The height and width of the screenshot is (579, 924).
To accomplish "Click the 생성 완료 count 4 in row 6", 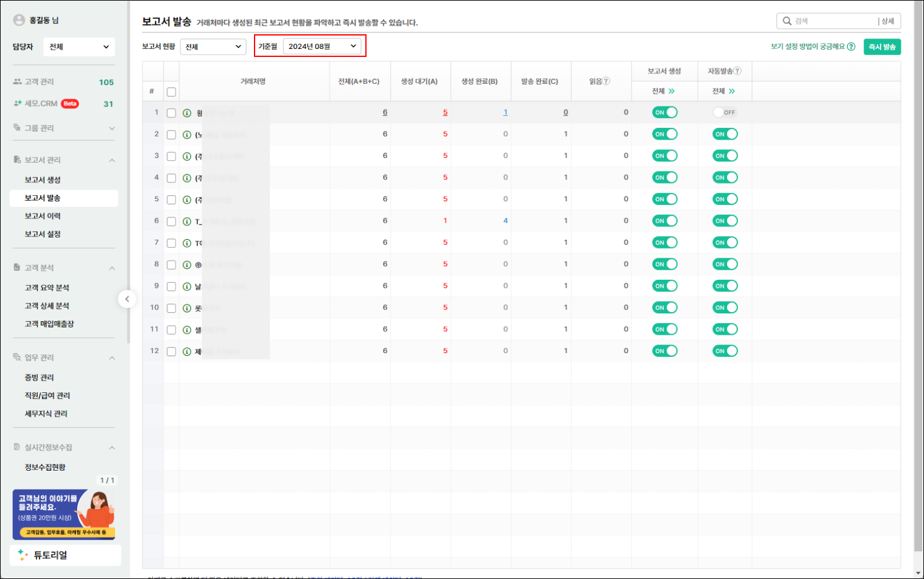I will 505,221.
